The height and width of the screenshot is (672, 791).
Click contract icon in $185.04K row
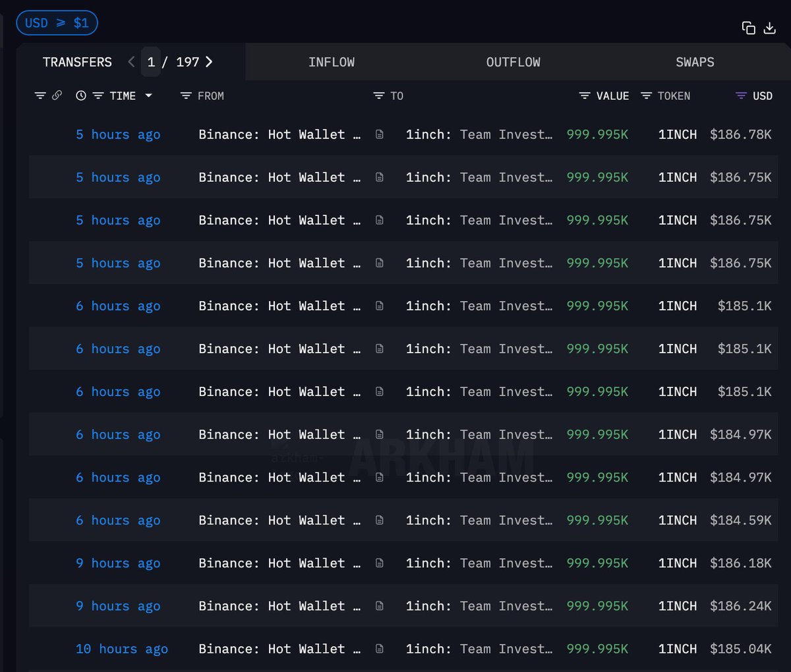pyautogui.click(x=380, y=649)
